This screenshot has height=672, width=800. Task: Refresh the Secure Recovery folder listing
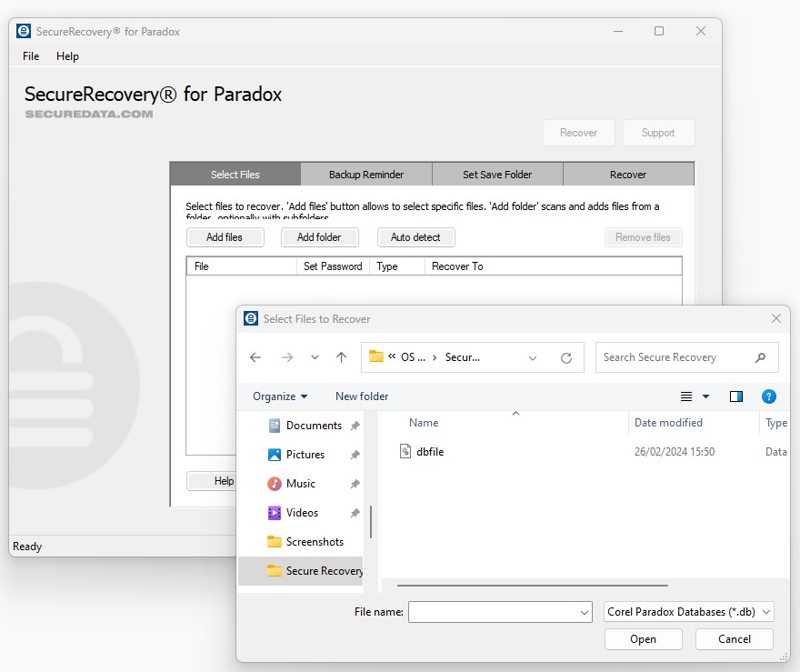(566, 357)
